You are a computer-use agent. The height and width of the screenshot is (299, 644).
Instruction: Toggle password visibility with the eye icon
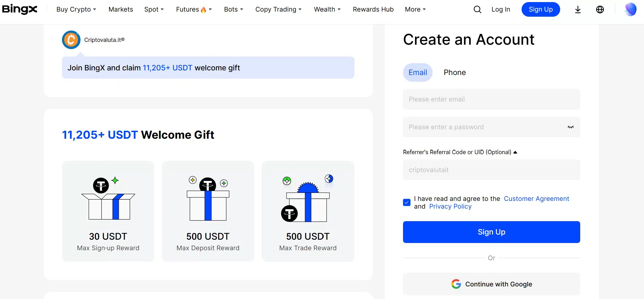coord(571,127)
